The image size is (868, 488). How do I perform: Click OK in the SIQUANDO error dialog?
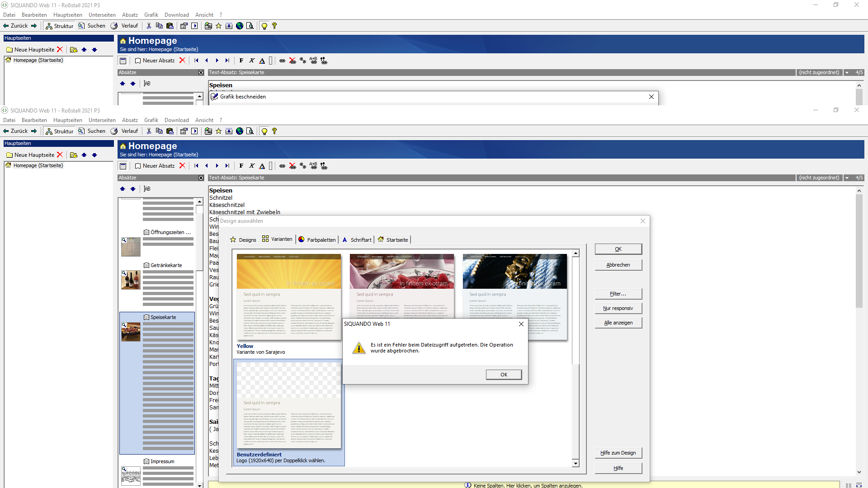[504, 375]
